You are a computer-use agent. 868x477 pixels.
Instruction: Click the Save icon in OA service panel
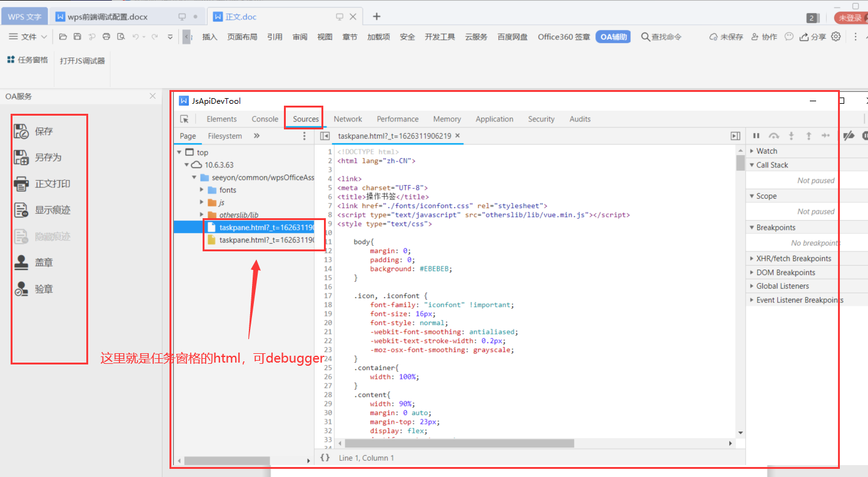click(22, 131)
